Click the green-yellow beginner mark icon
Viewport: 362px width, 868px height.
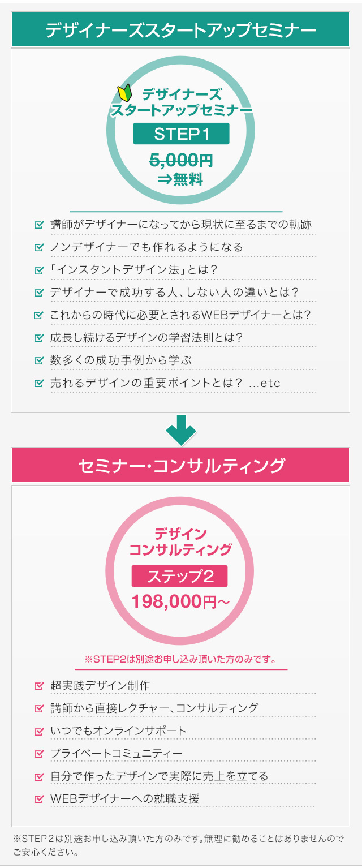point(124,93)
